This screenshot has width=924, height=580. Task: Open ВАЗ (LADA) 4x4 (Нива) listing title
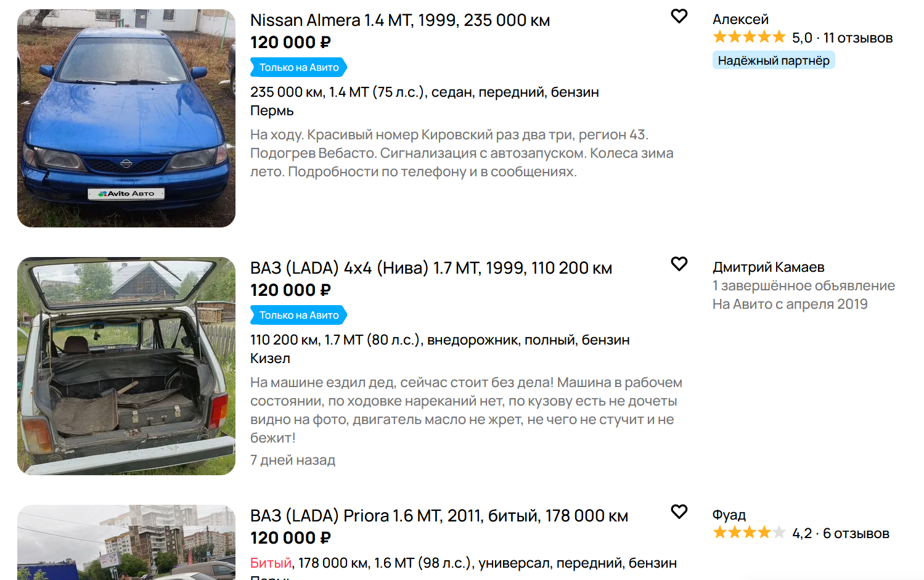tap(431, 268)
